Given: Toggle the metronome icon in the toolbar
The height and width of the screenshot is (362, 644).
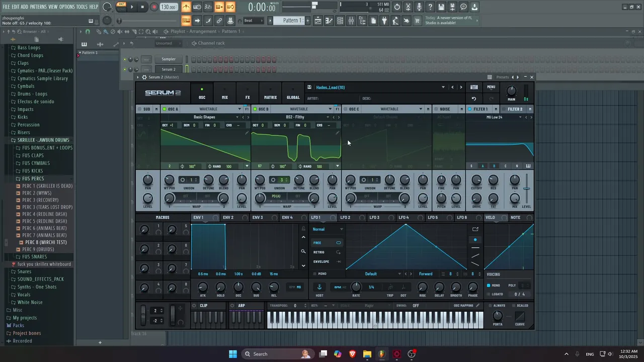Looking at the screenshot, I should [186, 7].
